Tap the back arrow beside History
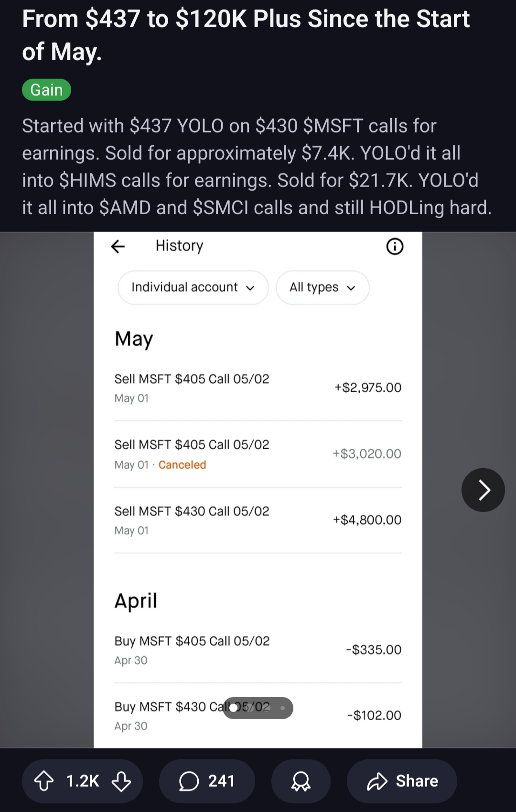516x812 pixels. click(x=118, y=246)
